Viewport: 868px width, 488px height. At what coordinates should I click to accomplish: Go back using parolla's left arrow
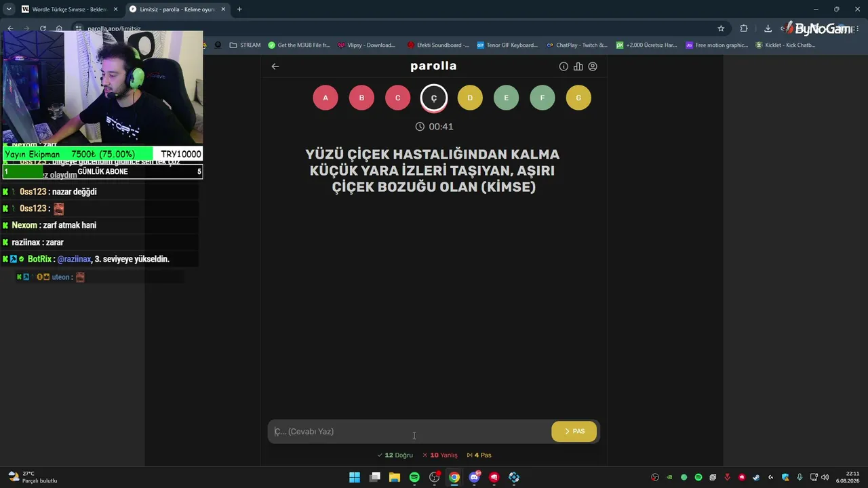click(x=275, y=66)
